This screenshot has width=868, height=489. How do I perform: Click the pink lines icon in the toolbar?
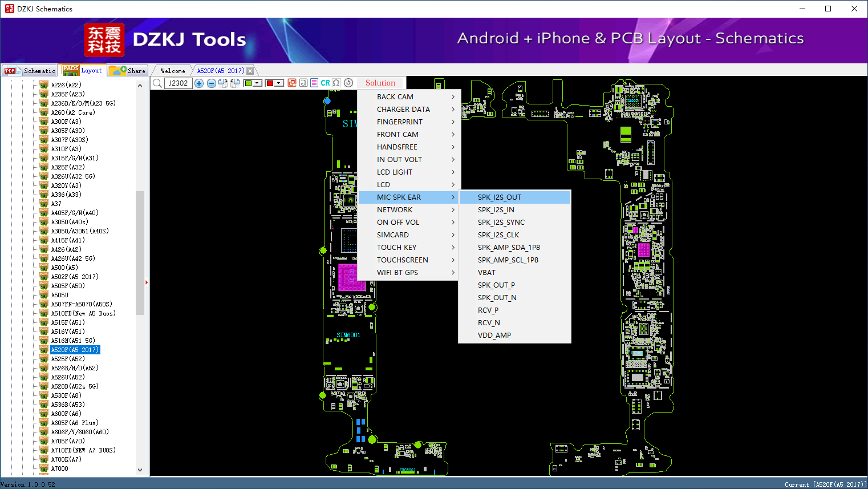coord(314,83)
